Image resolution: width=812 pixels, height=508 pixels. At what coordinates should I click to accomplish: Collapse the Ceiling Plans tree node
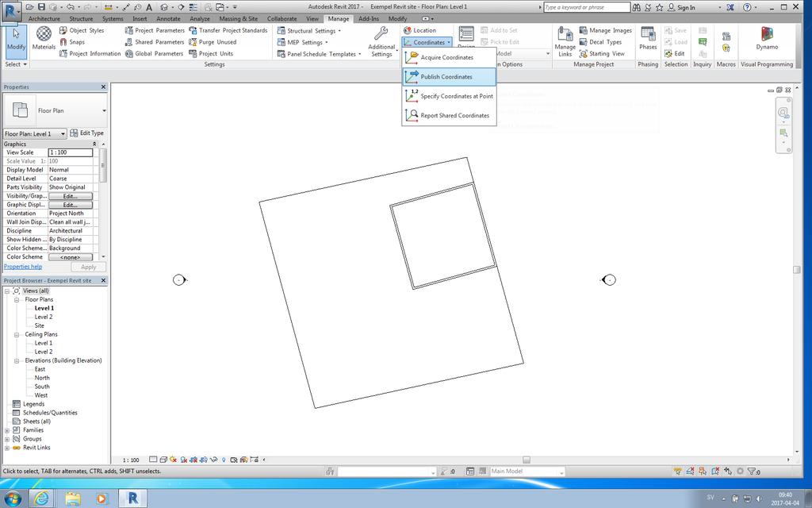[17, 334]
